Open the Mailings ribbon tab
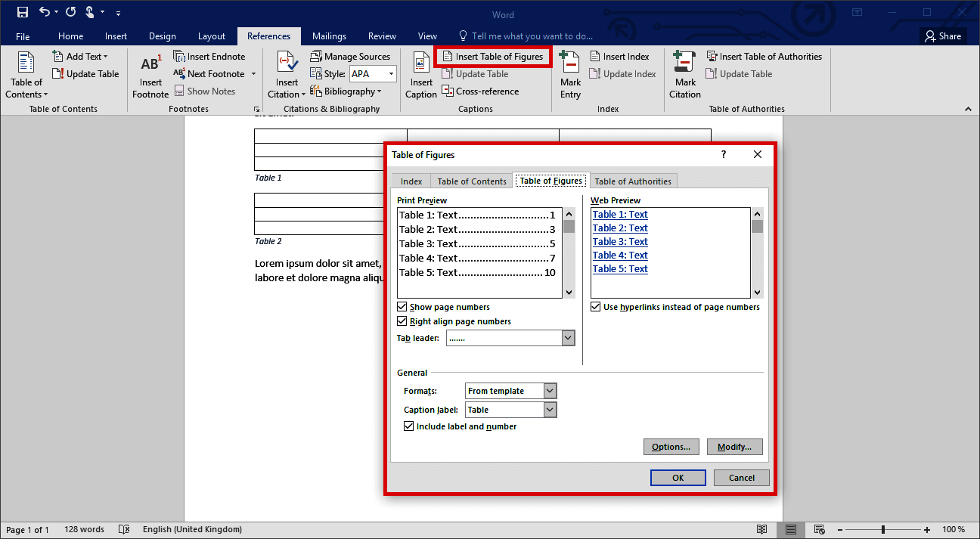 [x=329, y=36]
